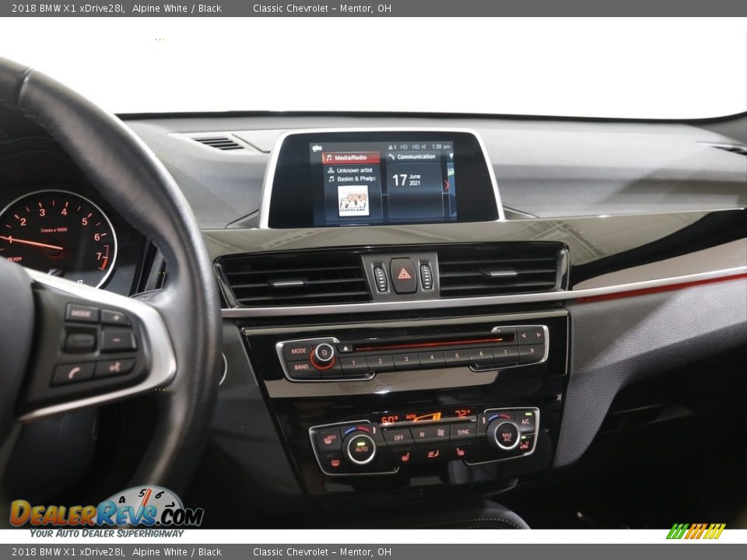Tap radio preset button 5
Viewport: 747px width, 560px height.
pyautogui.click(x=457, y=355)
